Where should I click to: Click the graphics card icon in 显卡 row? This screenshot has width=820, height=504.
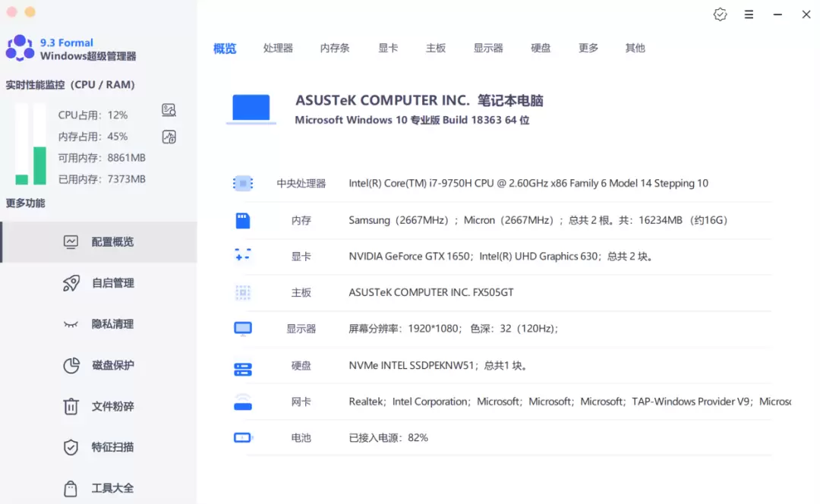[243, 255]
